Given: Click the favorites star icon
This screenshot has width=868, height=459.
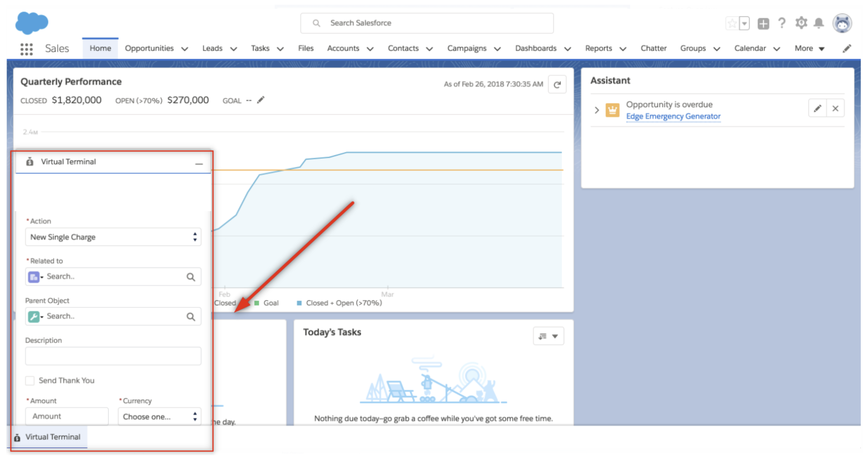Looking at the screenshot, I should (732, 24).
